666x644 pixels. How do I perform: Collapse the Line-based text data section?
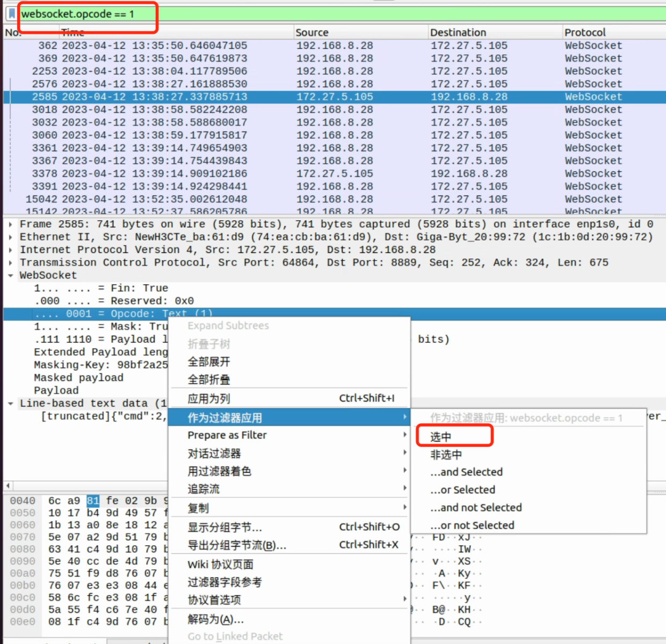[10, 403]
